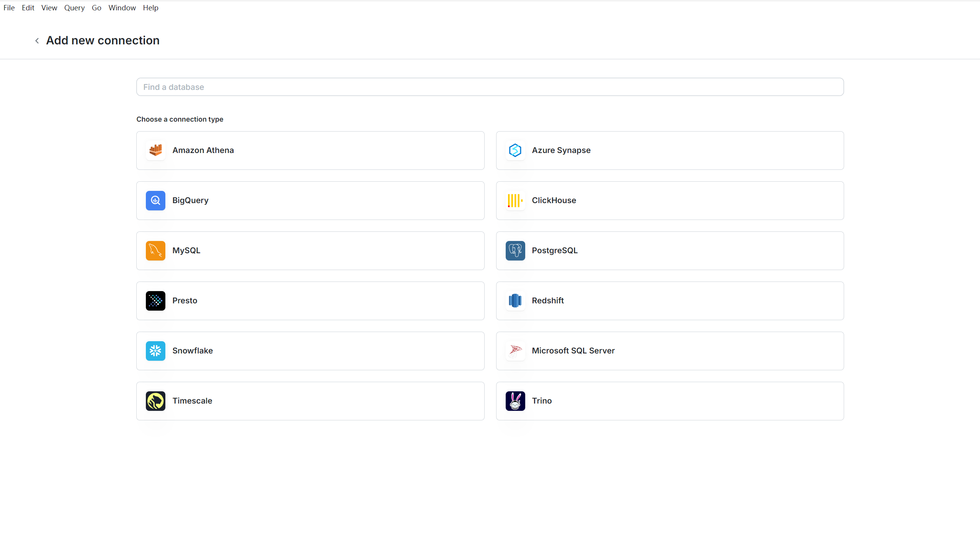Screen dimensions: 980x560
Task: Click the Azure Synapse hexagon icon
Action: point(515,150)
